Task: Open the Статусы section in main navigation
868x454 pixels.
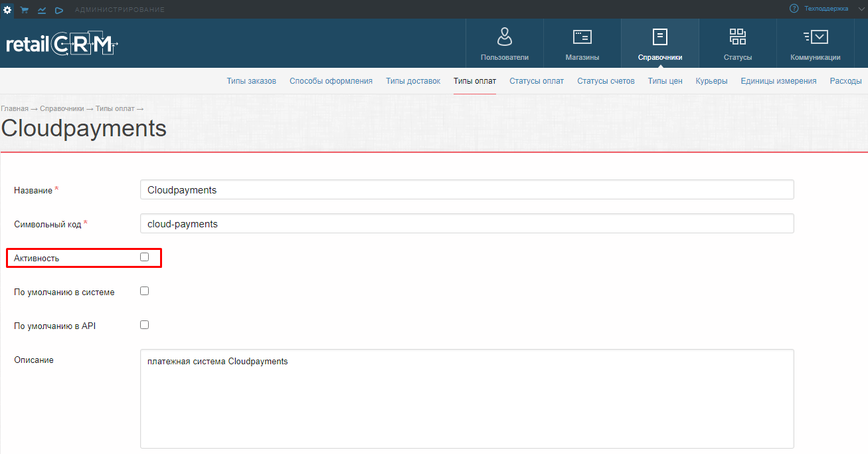Action: click(x=738, y=43)
